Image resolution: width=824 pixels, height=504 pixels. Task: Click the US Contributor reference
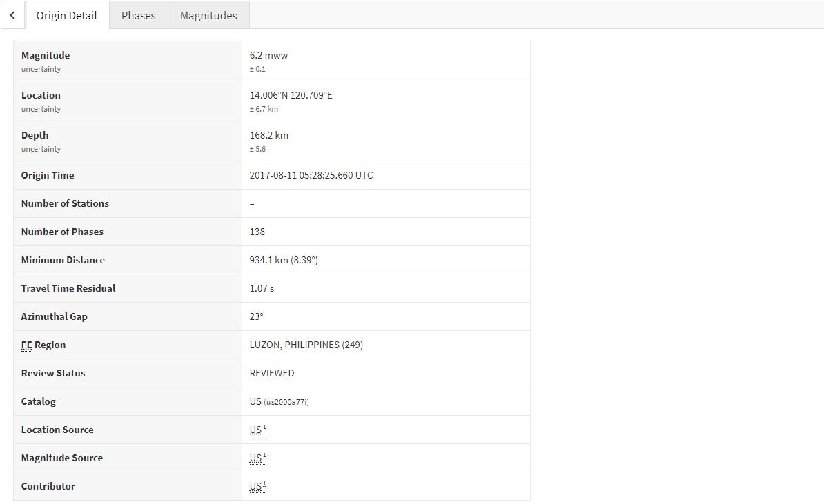click(x=257, y=486)
